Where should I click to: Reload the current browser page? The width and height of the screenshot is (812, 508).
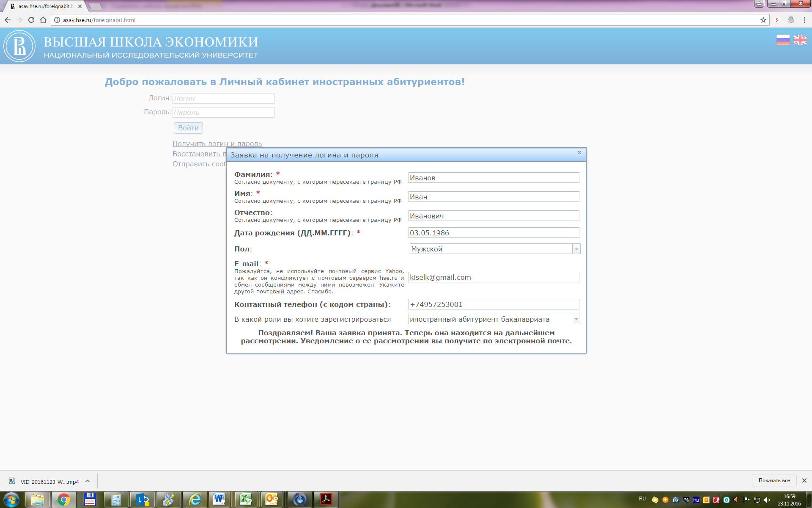(31, 20)
